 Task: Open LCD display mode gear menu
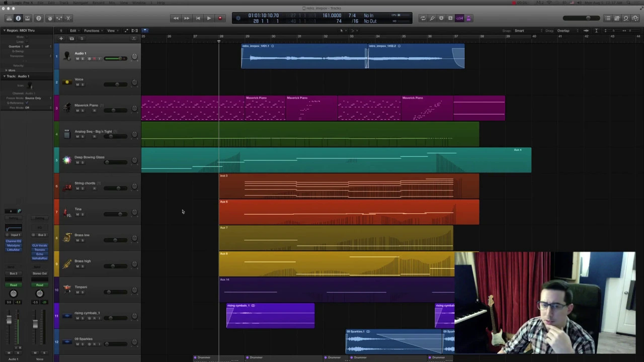click(x=238, y=18)
